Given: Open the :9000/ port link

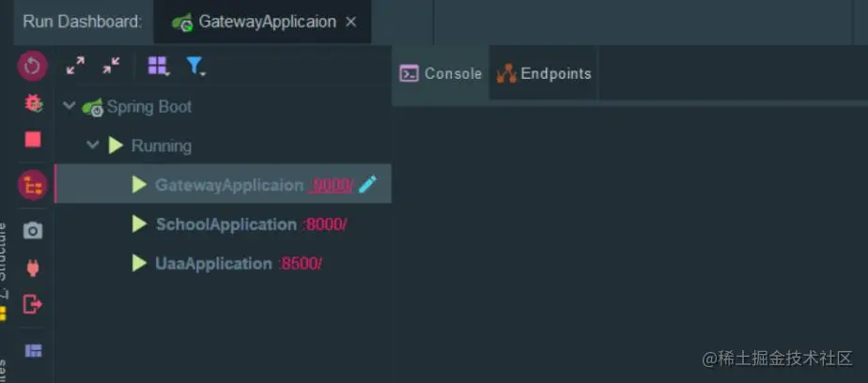Looking at the screenshot, I should pos(331,185).
